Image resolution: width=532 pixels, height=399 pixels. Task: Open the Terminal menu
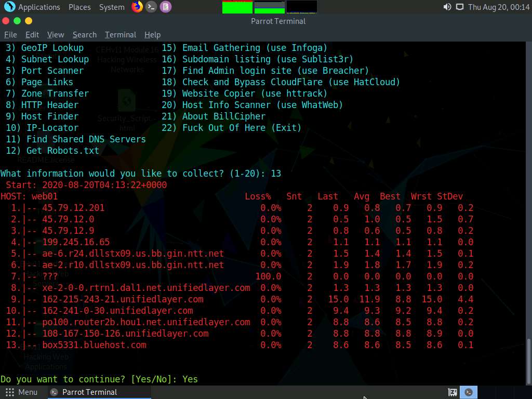point(121,35)
